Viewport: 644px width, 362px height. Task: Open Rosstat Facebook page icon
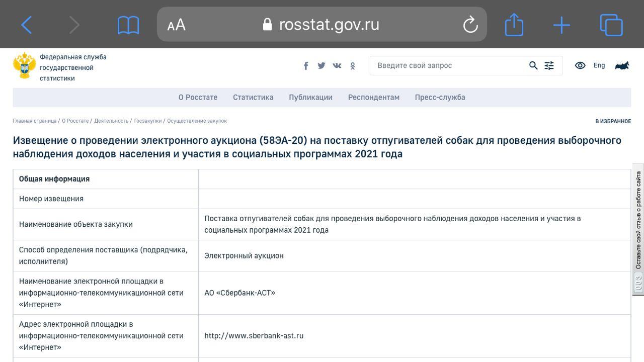coord(306,66)
